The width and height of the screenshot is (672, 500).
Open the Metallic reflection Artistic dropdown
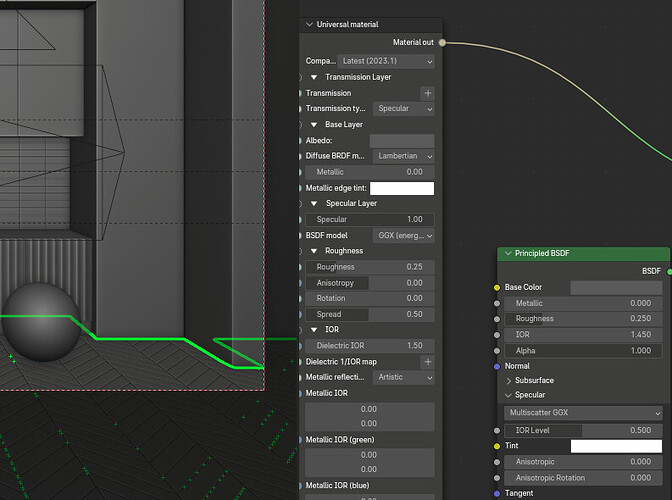403,377
